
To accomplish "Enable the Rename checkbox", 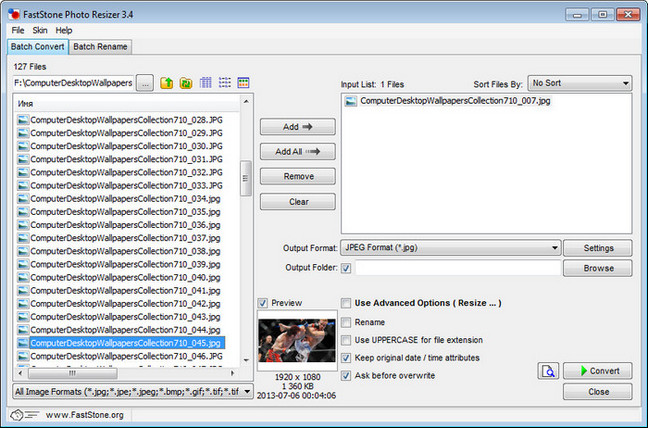I will [x=346, y=322].
